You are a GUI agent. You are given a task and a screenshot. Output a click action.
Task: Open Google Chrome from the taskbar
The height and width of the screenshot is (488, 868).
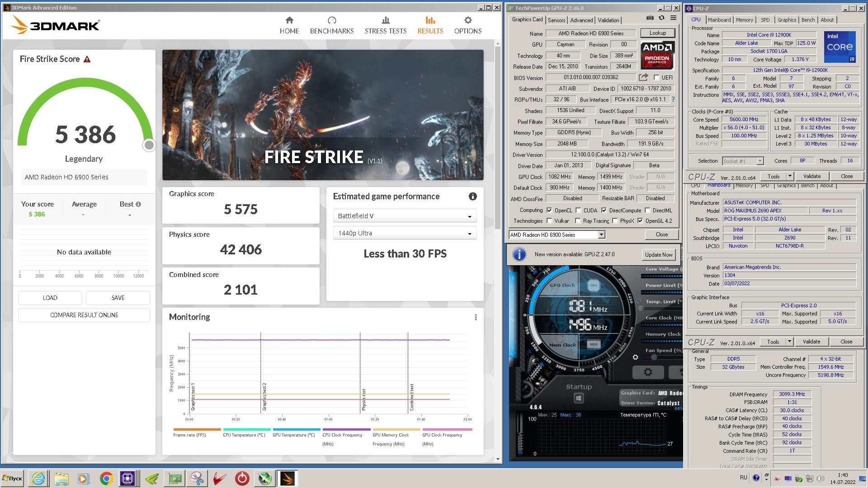pyautogui.click(x=106, y=479)
